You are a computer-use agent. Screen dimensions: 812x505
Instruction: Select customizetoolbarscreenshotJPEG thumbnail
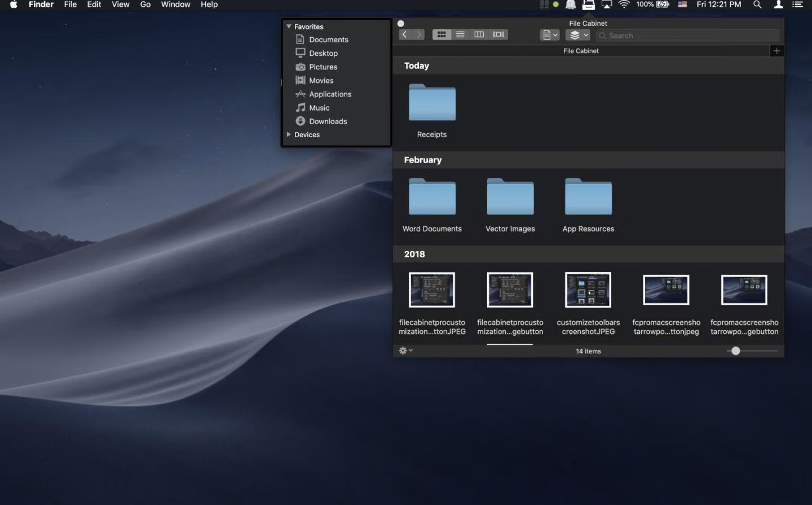click(588, 289)
